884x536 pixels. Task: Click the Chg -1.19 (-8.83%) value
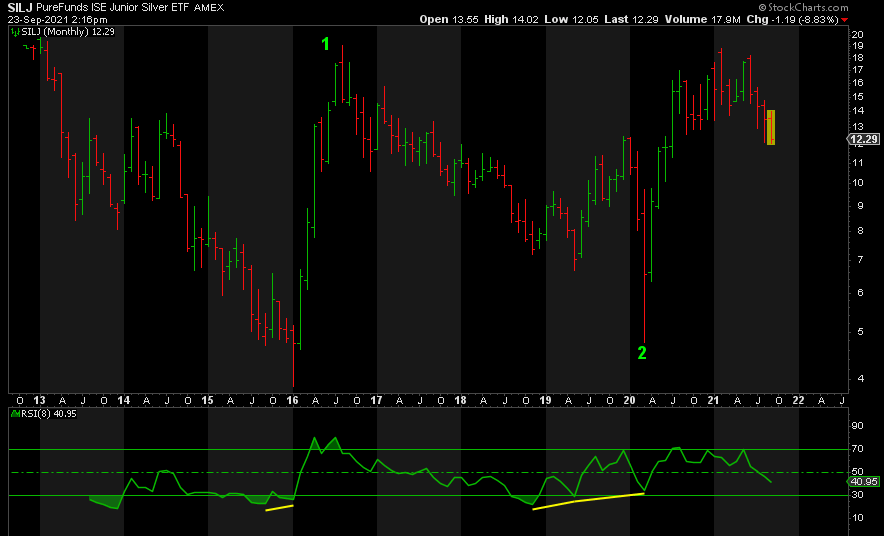click(x=793, y=19)
